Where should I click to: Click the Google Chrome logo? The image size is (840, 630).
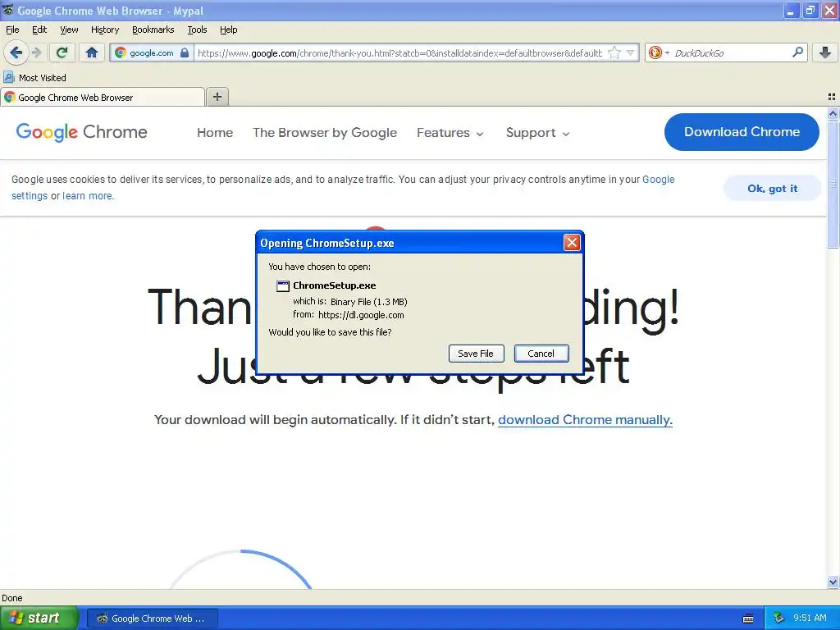click(81, 132)
